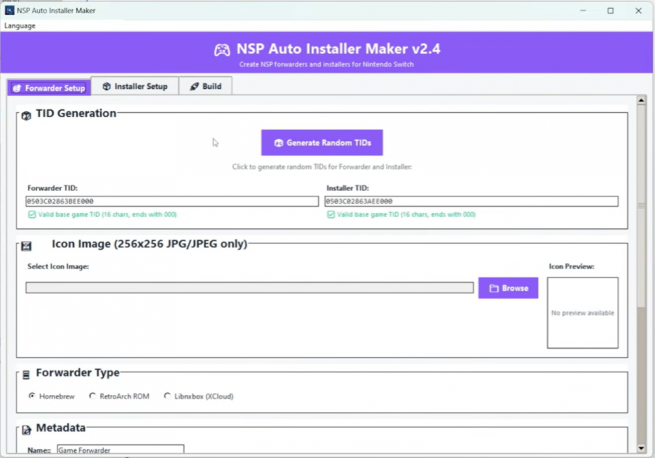Click the scrollbar up arrow
This screenshot has height=458, width=655.
641,100
